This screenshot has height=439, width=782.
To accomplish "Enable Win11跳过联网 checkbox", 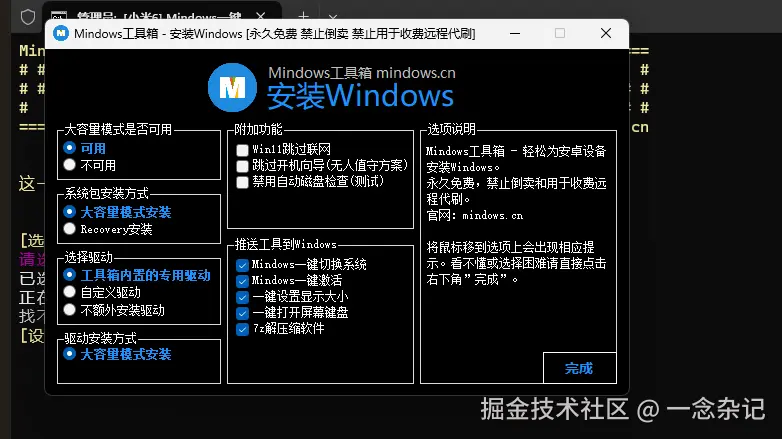I will point(242,150).
